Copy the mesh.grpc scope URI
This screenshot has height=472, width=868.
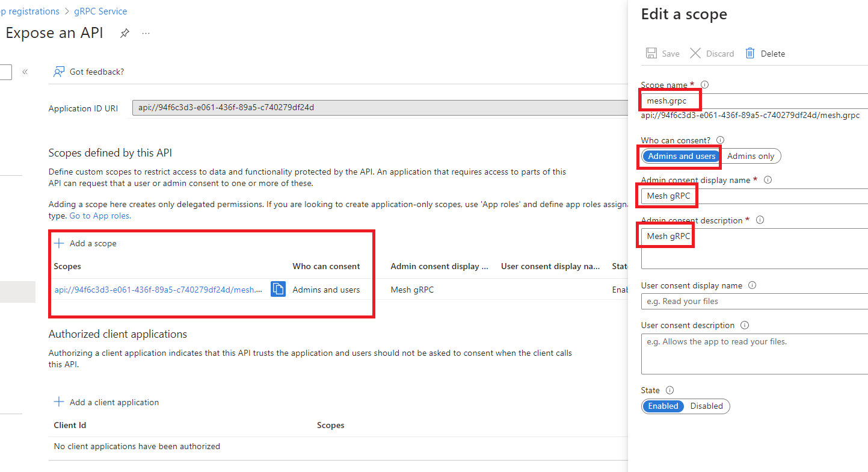pyautogui.click(x=278, y=290)
